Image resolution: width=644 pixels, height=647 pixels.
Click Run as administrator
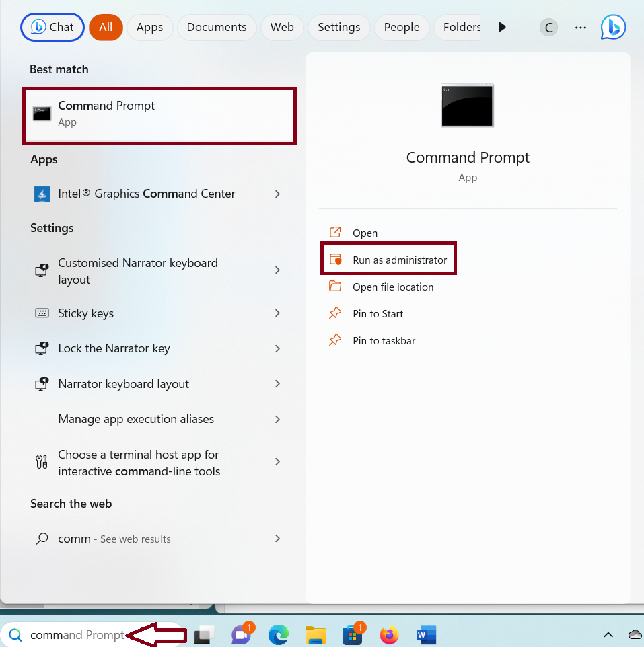coord(400,260)
